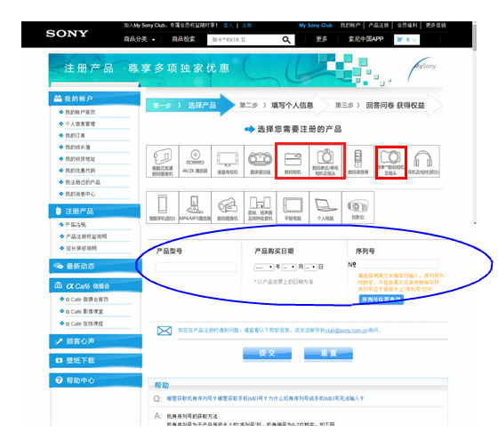Screen dimensions: 498x448
Task: Open 我的订单 in the sidebar
Action: coord(75,136)
